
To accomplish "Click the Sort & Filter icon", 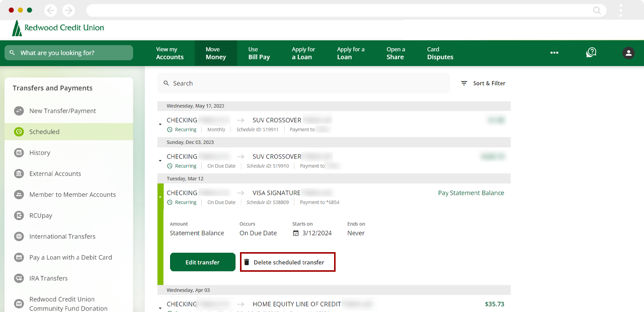I will 464,84.
